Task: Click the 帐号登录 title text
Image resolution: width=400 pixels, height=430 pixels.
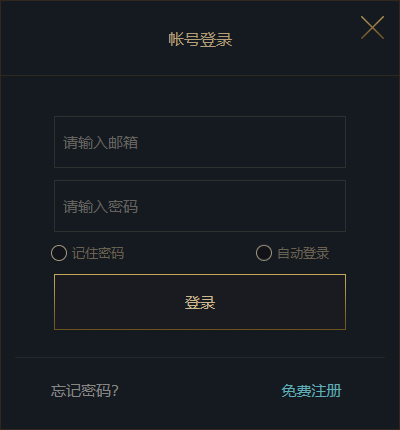Action: (x=200, y=40)
